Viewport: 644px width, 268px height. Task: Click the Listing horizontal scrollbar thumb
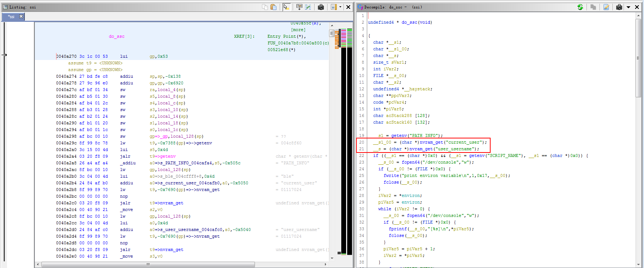coord(148,264)
